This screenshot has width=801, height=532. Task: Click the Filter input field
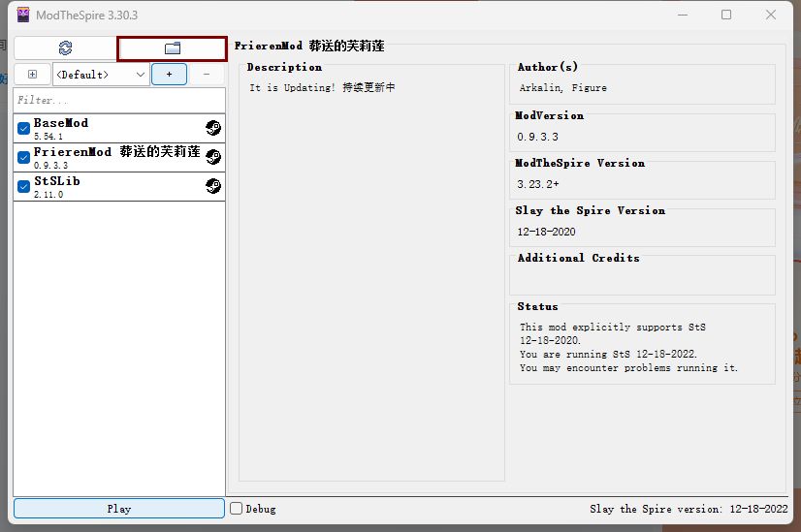119,100
